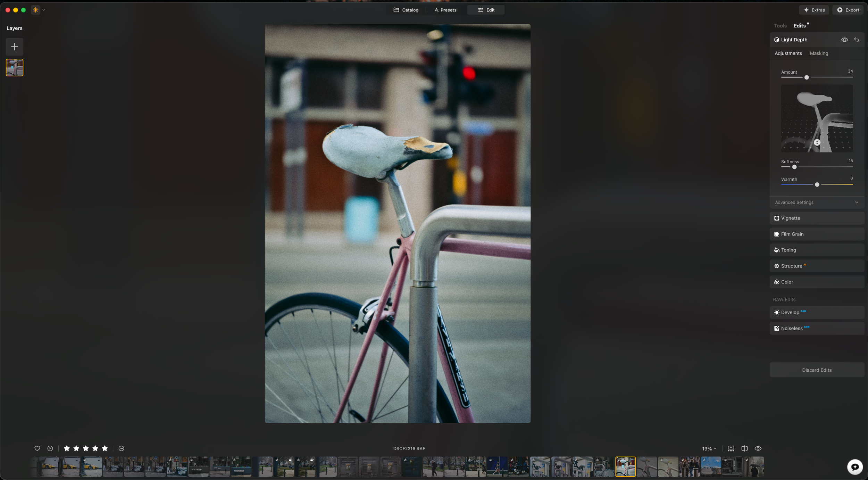Mark photo as favorite with heart icon
868x480 pixels.
click(37, 448)
